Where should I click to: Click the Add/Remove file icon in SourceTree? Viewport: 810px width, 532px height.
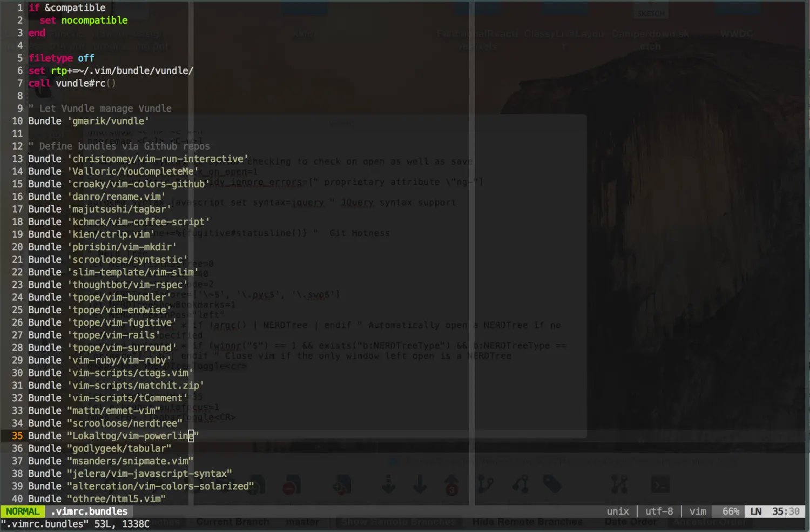click(342, 485)
